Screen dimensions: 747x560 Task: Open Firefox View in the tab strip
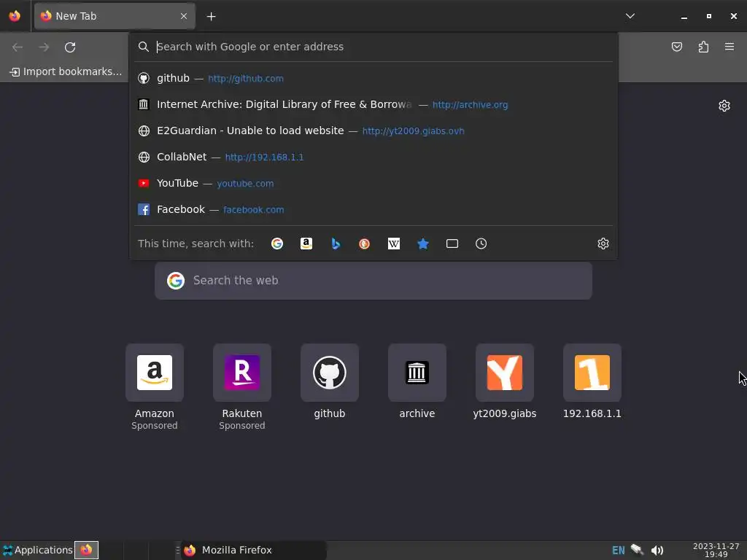click(x=15, y=16)
